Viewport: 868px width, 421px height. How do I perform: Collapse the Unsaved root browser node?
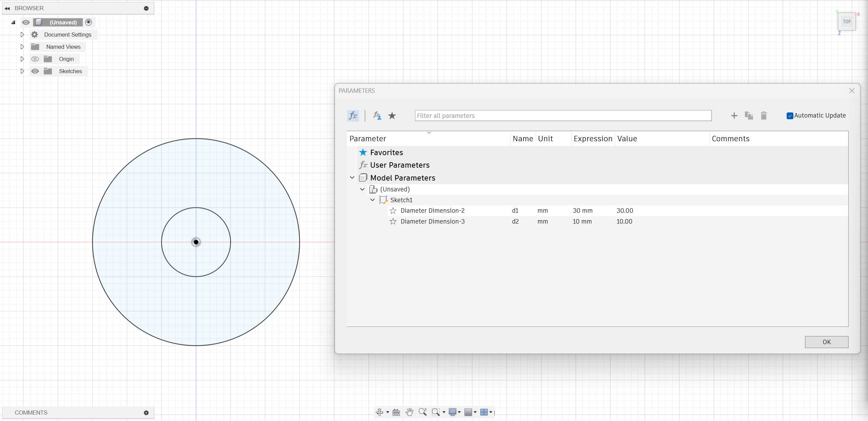point(13,22)
